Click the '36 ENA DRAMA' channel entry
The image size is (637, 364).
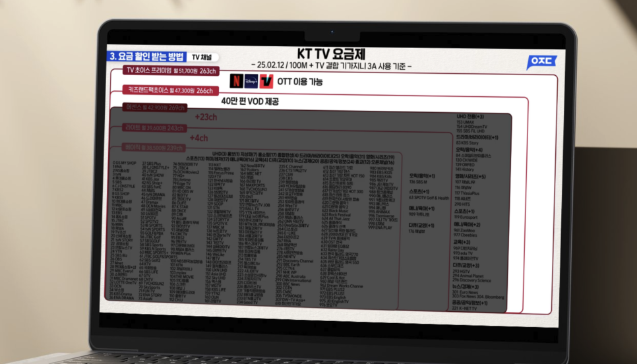(122, 298)
